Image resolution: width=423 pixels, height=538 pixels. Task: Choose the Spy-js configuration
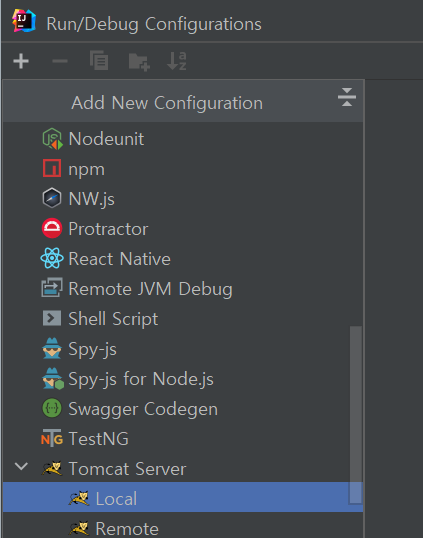click(x=183, y=349)
